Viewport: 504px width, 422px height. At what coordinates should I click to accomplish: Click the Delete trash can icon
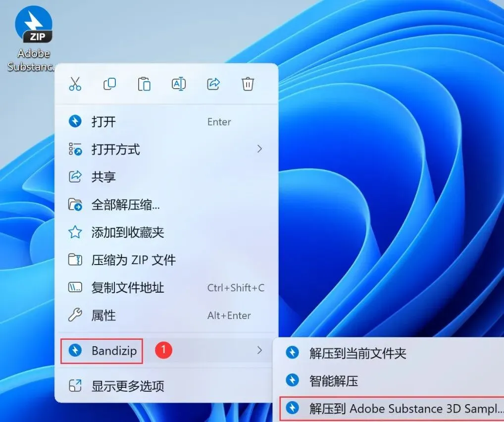coord(248,84)
